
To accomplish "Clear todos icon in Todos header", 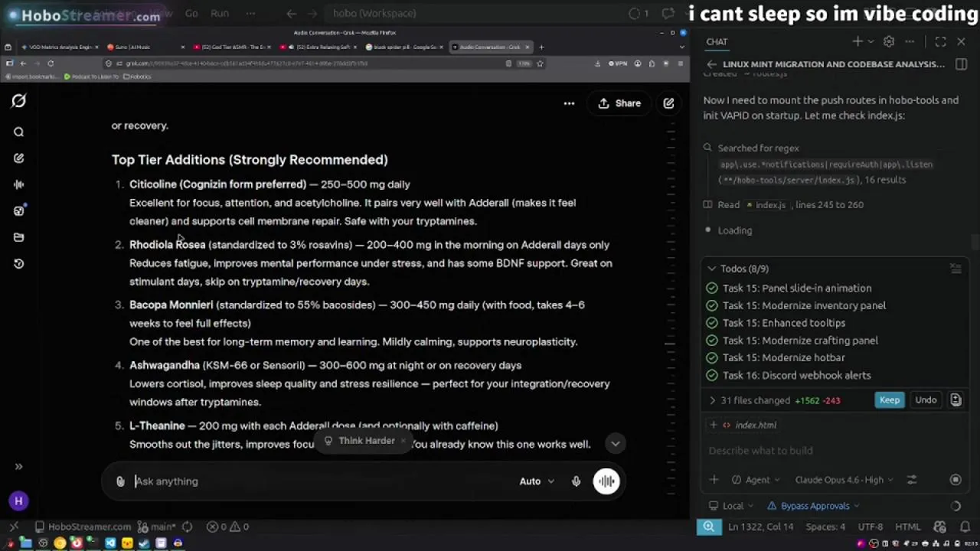I will [x=955, y=269].
